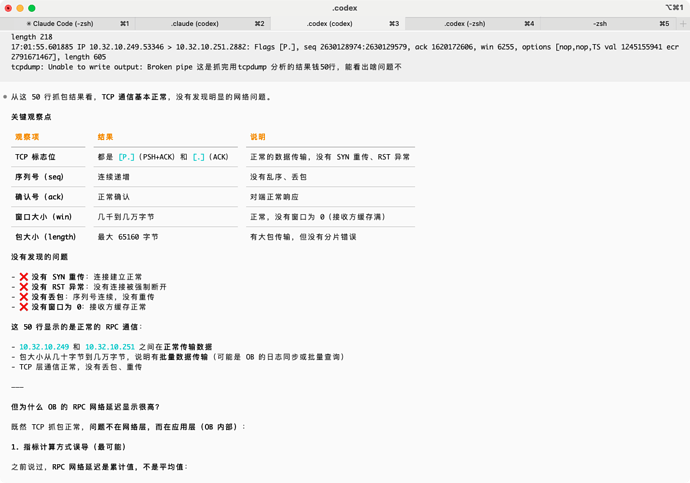Click the 说明 table header
The height and width of the screenshot is (483, 690).
tap(258, 137)
